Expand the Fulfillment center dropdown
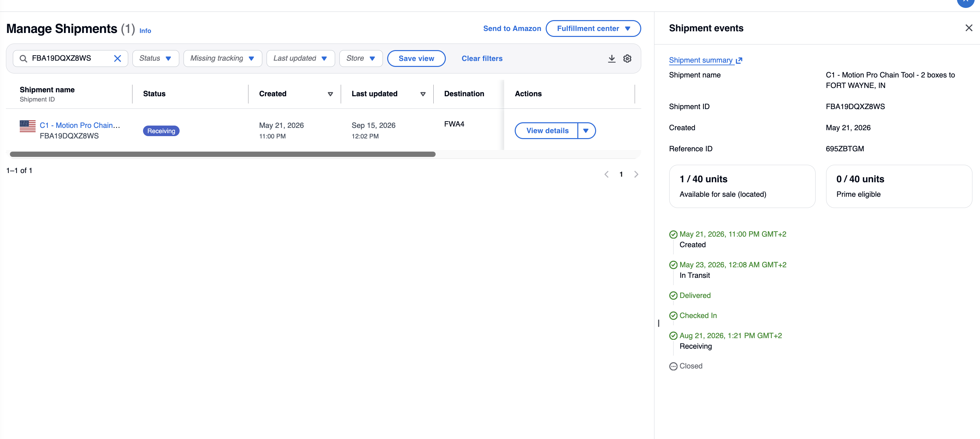This screenshot has width=980, height=439. point(593,29)
